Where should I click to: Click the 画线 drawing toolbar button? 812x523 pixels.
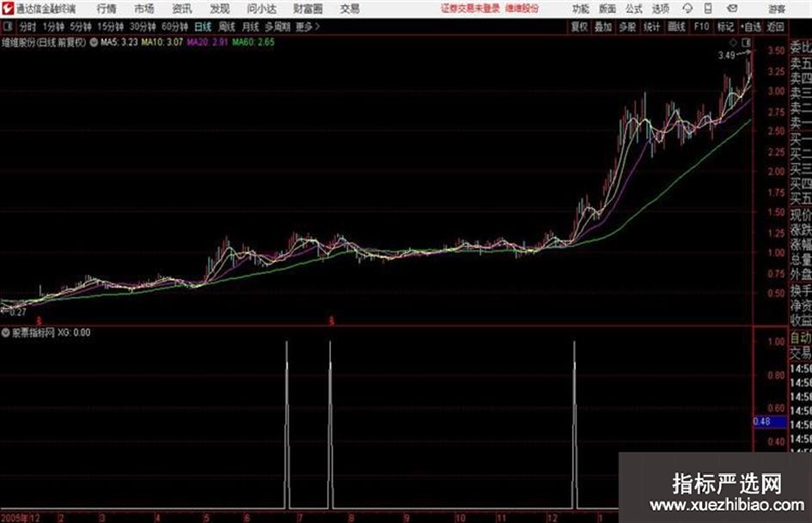click(676, 27)
